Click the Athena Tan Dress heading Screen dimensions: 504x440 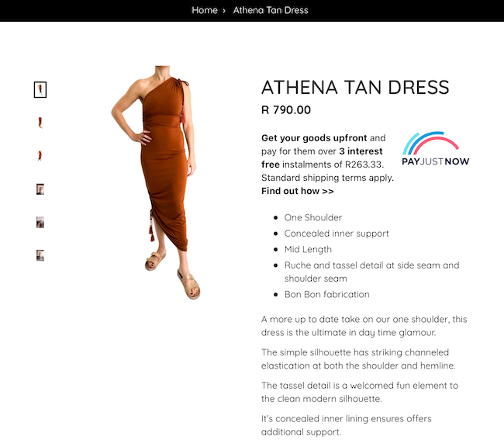tap(355, 88)
